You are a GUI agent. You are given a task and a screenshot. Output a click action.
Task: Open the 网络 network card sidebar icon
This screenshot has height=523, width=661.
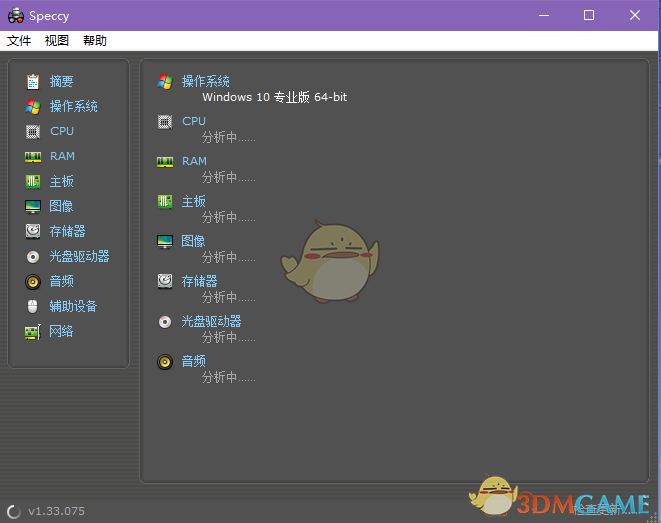coord(33,332)
